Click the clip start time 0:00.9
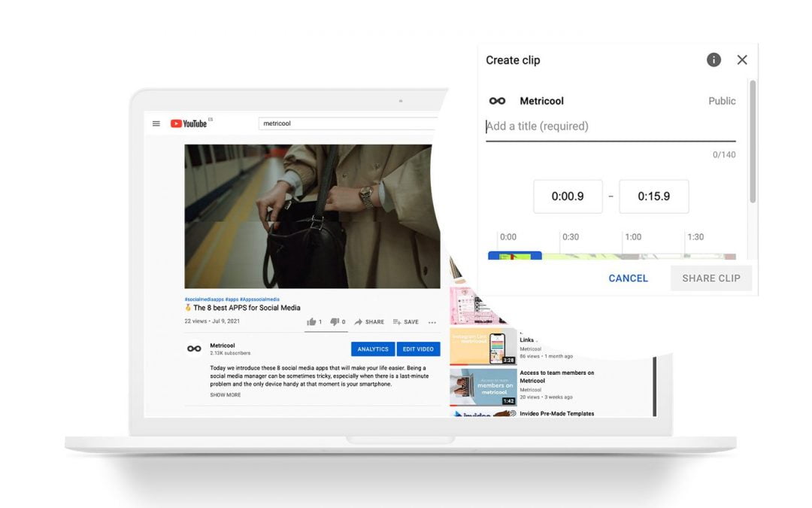Viewport: 812px width, 508px height. coord(568,196)
